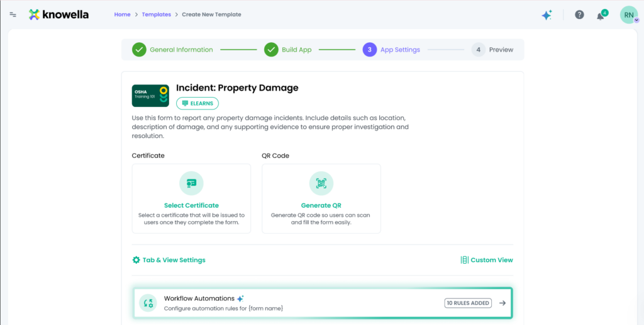Open the help question mark icon

579,15
